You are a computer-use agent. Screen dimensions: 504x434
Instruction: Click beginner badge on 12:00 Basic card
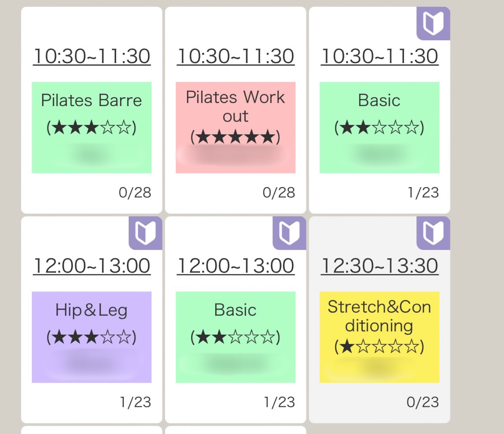tap(289, 233)
